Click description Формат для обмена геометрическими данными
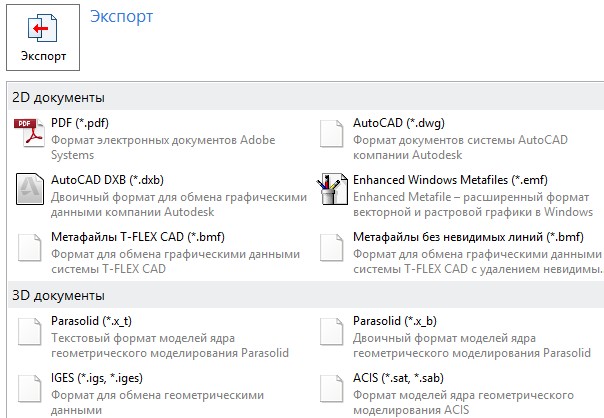 click(158, 403)
